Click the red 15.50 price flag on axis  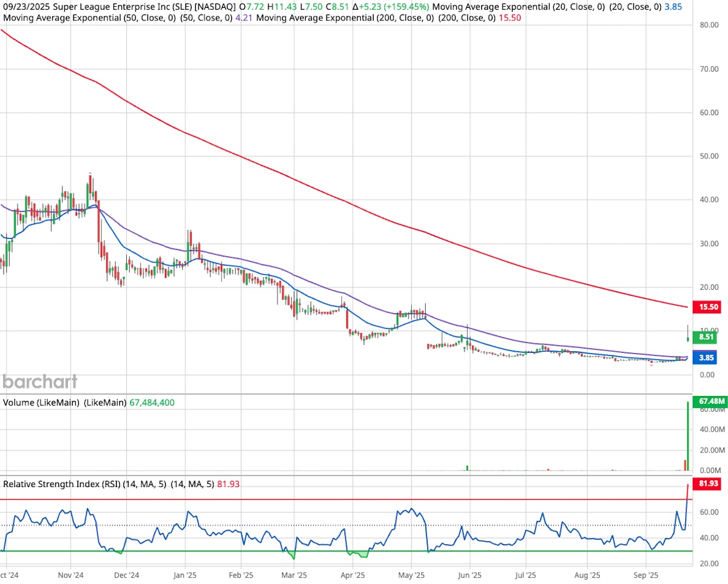tap(707, 307)
